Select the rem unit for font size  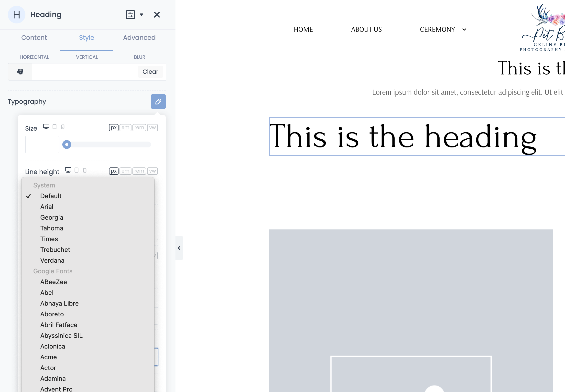click(x=139, y=127)
